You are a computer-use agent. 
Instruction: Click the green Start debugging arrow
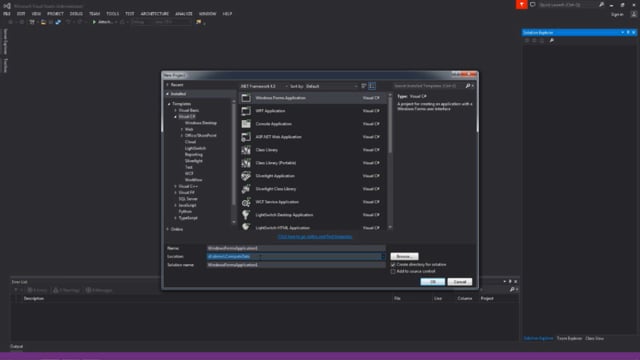coord(94,22)
